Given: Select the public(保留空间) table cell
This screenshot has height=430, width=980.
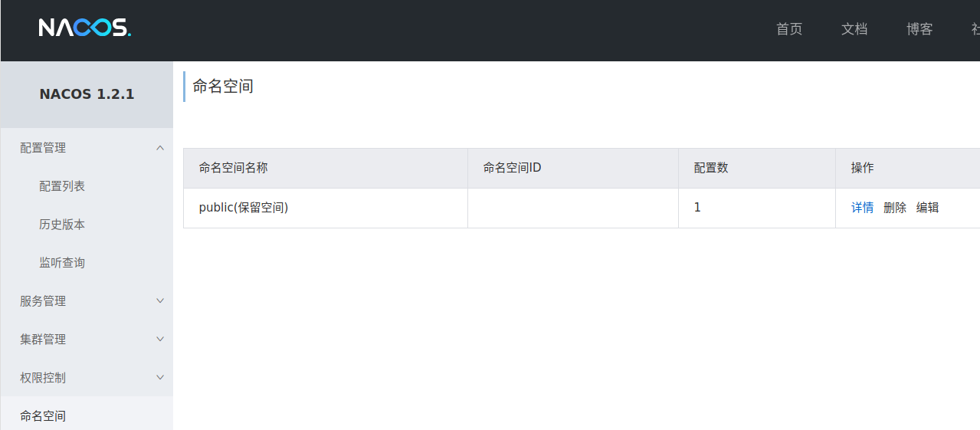Looking at the screenshot, I should tap(244, 208).
